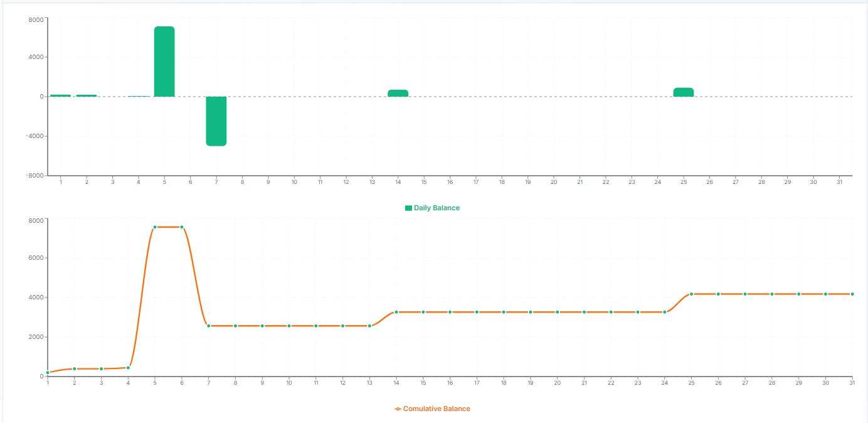Select the cumulative line point at day 7
868x423 pixels.
[209, 326]
